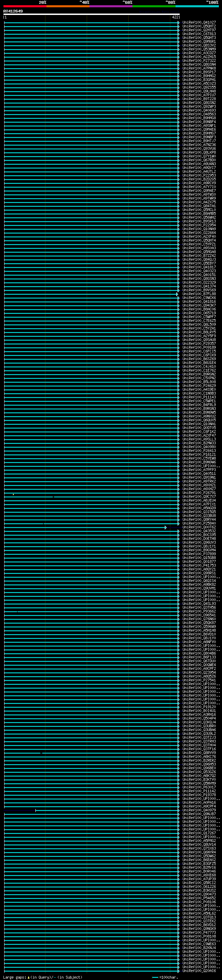Click the cyan ~100% identity legend segment

point(197,7)
